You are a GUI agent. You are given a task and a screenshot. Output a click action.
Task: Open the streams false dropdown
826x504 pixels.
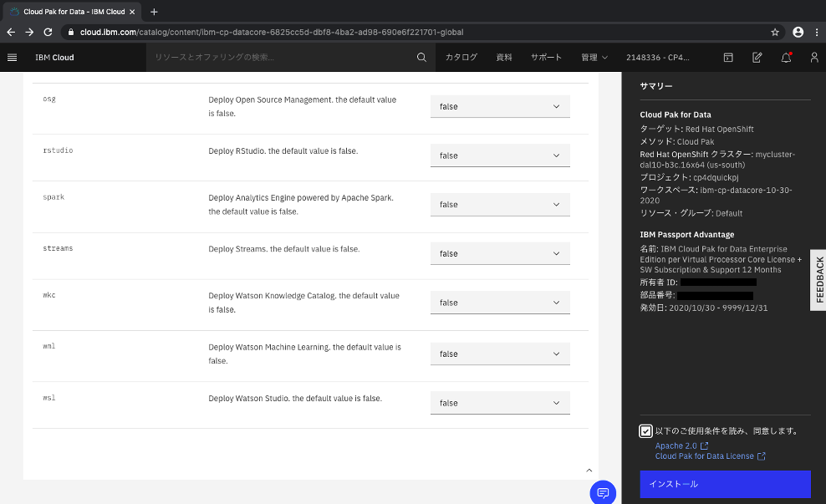(x=500, y=253)
